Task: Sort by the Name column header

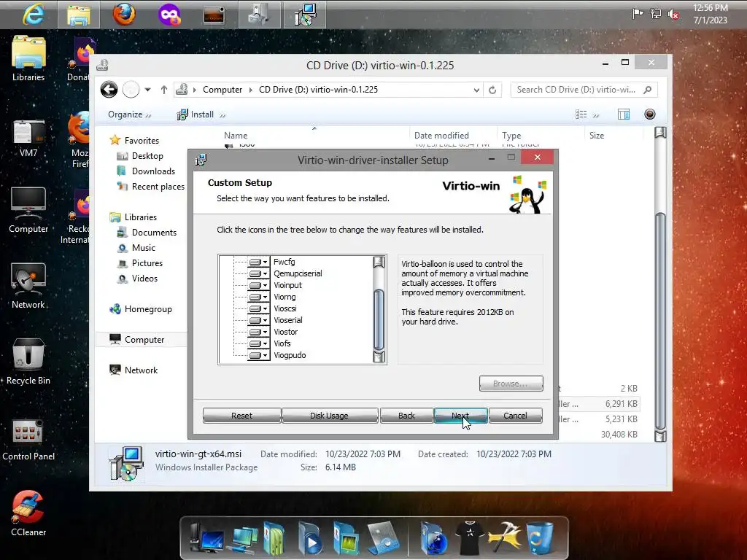Action: [236, 136]
